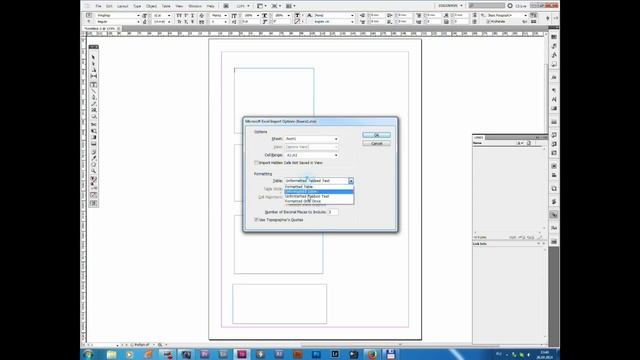Viewport: 640px width, 360px height.
Task: Toggle Small Caps in control panel
Action: [x=179, y=22]
